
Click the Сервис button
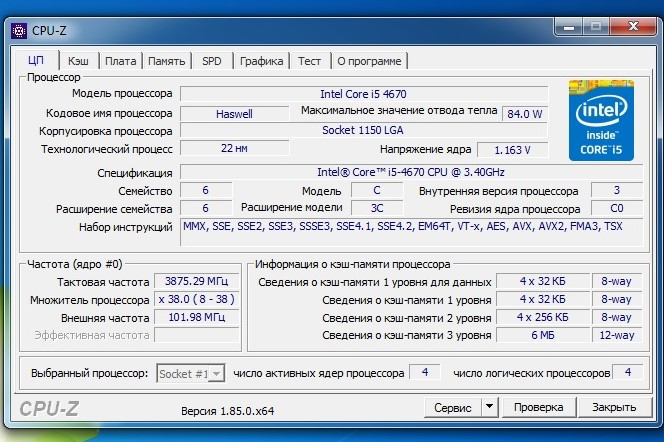453,407
